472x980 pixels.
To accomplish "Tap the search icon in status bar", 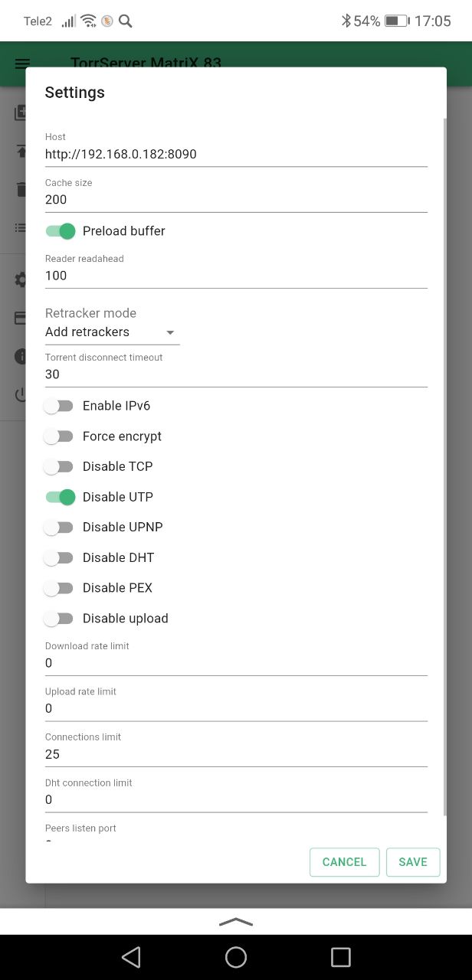I will tap(126, 21).
